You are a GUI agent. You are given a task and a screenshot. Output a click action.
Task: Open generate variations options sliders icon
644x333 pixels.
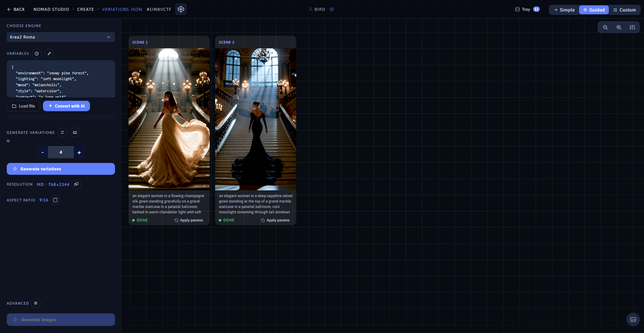pos(63,133)
